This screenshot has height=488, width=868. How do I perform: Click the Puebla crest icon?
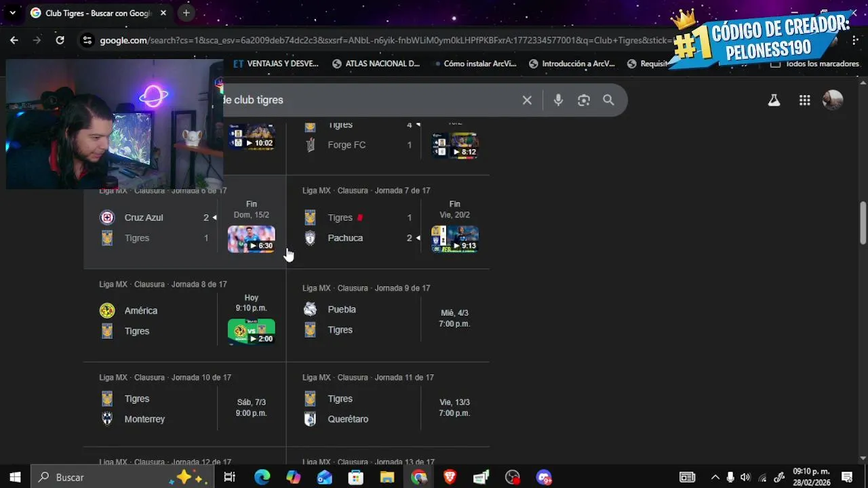310,309
